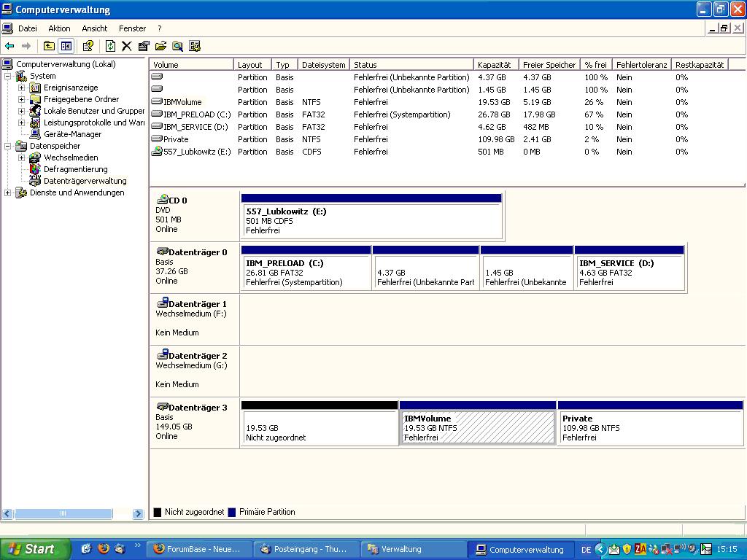This screenshot has height=560, width=747.
Task: Collapse the System tree node
Action: point(8,76)
